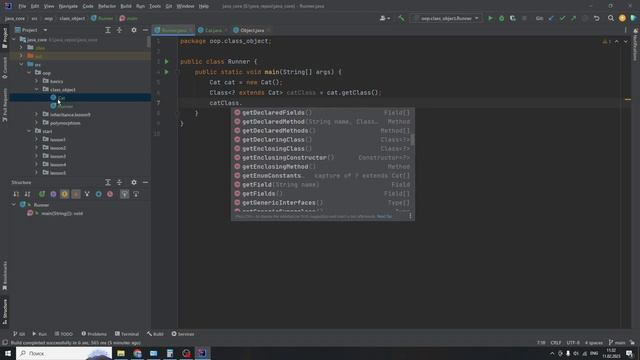Start debugging with the green bug icon
640x360 pixels.
tap(502, 18)
